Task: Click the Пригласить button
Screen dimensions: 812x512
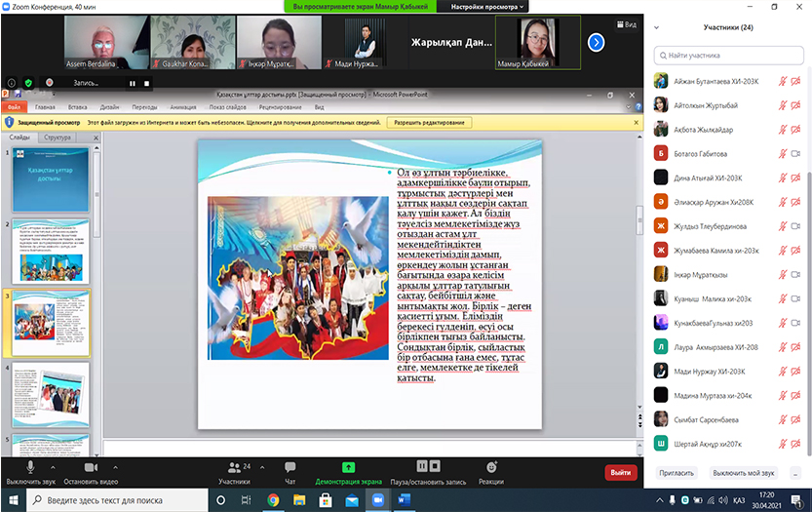Action: 677,473
